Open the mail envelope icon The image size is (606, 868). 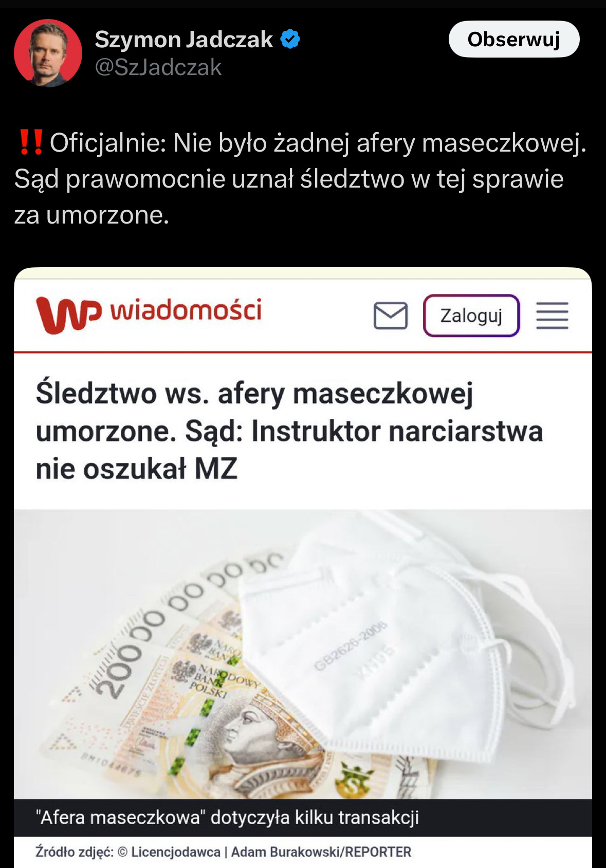391,316
